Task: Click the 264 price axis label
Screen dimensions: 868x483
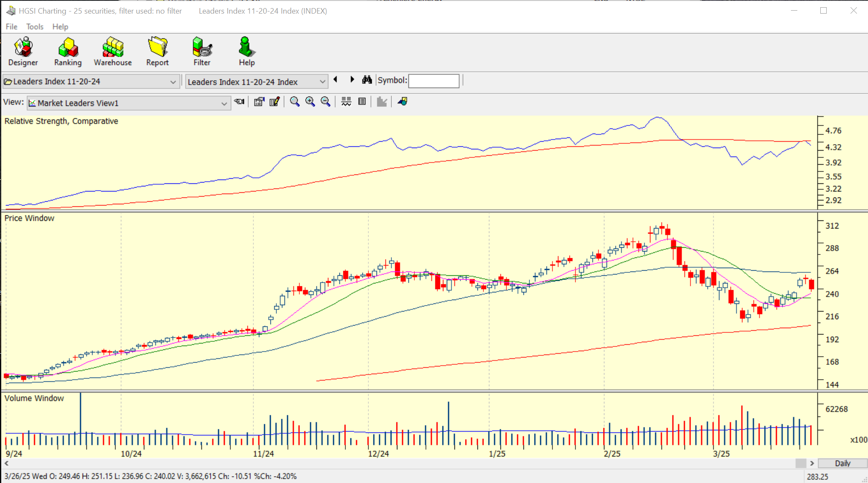Action: pyautogui.click(x=832, y=271)
